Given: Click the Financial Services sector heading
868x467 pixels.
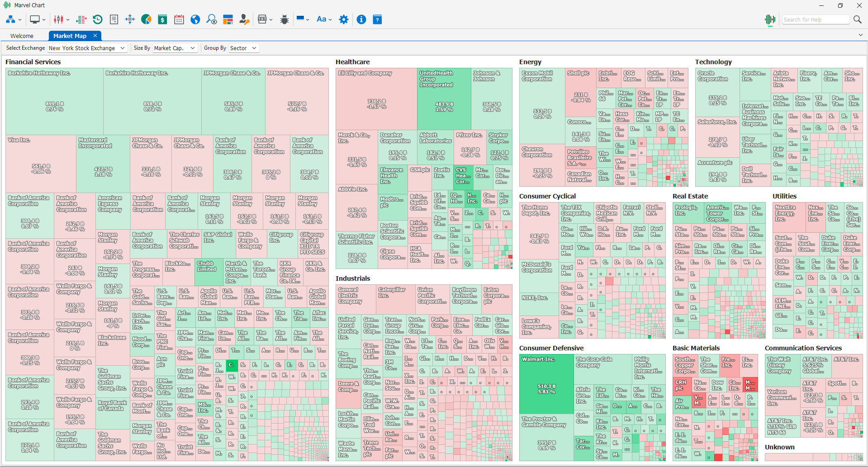Looking at the screenshot, I should tap(33, 62).
